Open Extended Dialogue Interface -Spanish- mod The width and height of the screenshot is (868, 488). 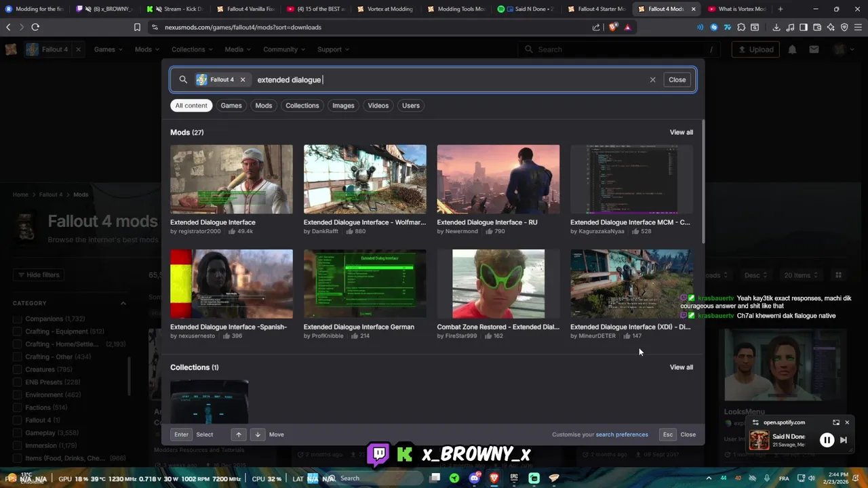point(231,284)
